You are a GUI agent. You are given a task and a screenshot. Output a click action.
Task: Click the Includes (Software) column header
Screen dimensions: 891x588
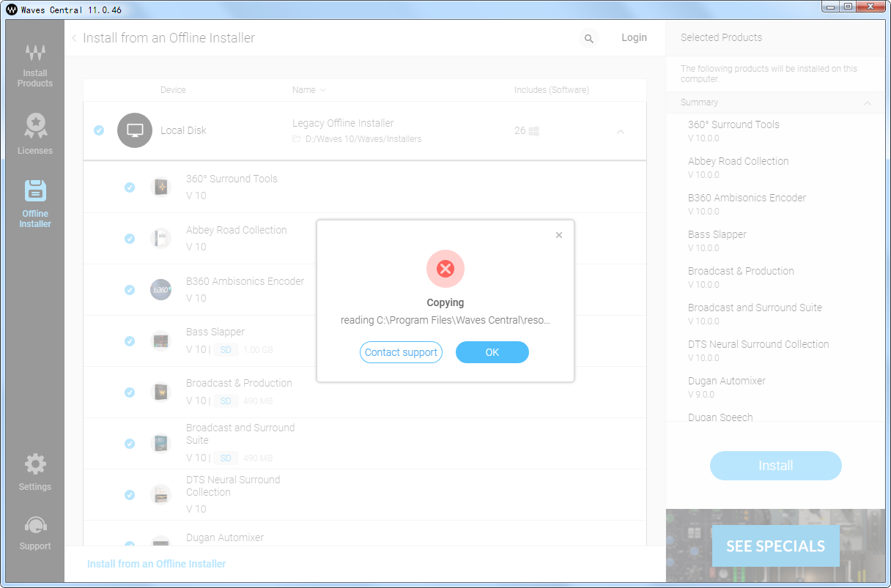tap(552, 90)
